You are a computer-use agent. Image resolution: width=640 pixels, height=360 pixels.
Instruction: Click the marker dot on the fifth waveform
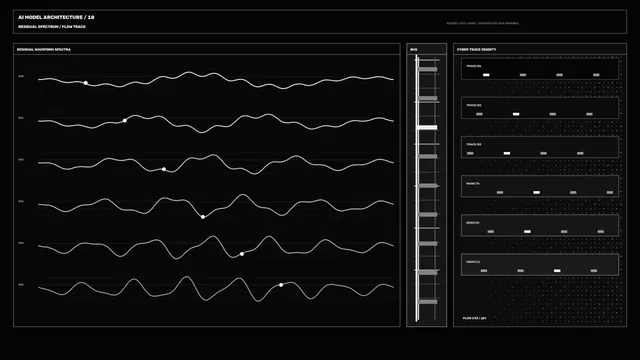coord(242,254)
